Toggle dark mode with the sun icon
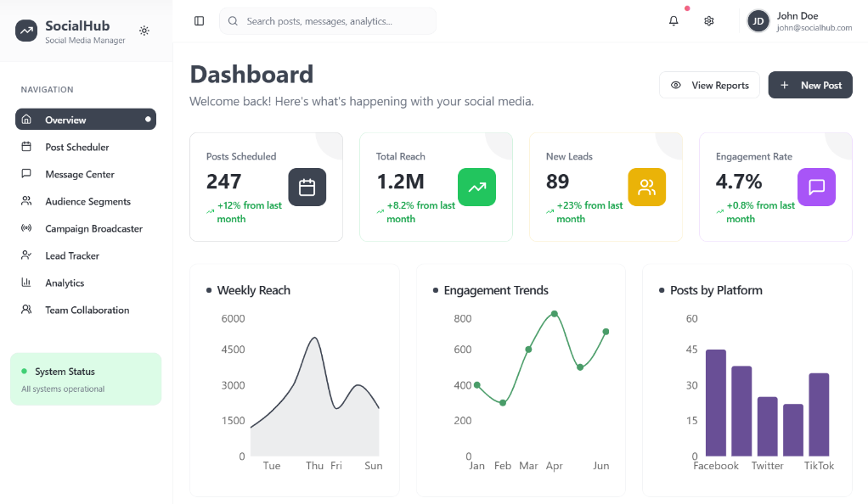Screen dimensions: 868x504 click(144, 31)
